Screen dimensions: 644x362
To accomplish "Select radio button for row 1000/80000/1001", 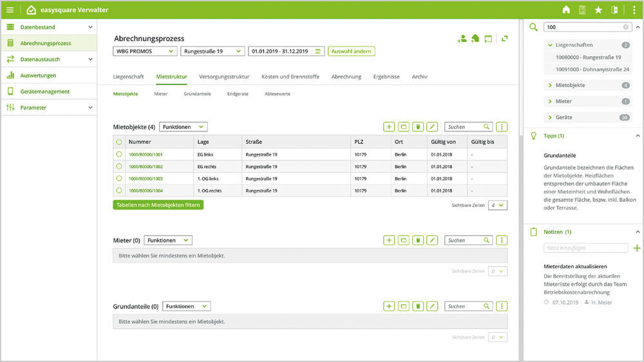I will click(x=119, y=155).
